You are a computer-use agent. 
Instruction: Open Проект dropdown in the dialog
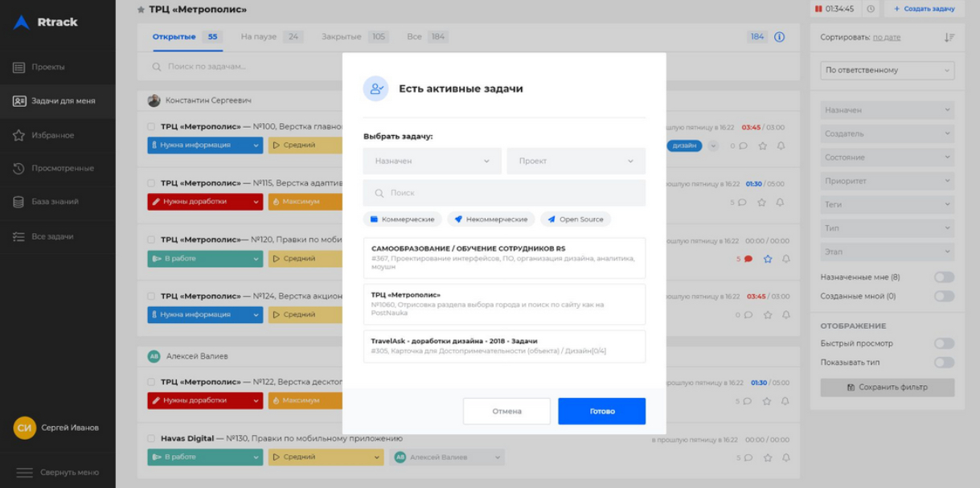click(x=576, y=161)
